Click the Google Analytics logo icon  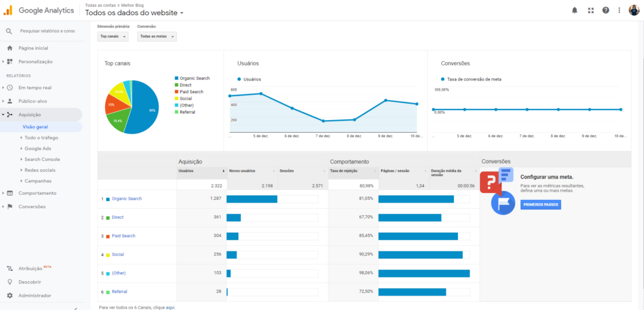pyautogui.click(x=9, y=11)
